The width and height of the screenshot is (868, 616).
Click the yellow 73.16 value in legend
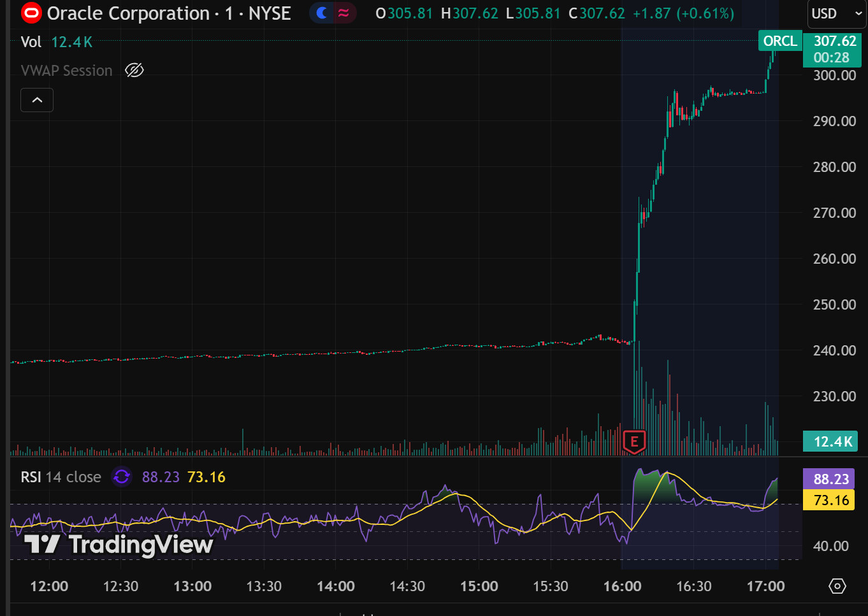coord(206,477)
